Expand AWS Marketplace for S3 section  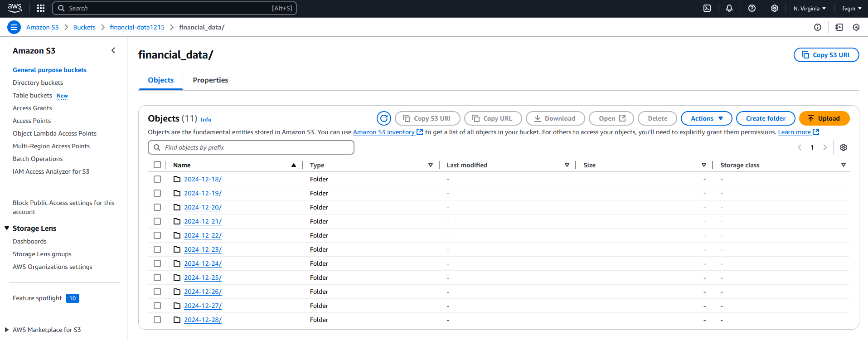tap(7, 330)
